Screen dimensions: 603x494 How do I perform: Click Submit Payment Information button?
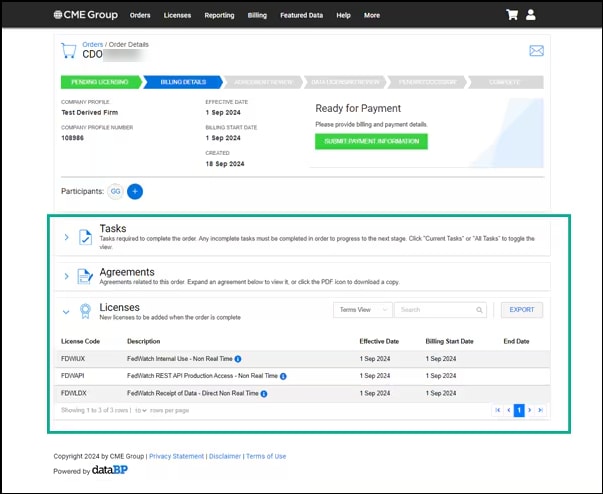[x=371, y=141]
